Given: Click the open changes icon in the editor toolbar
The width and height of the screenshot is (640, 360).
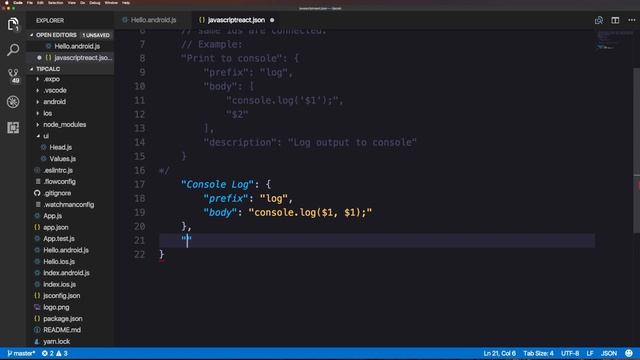Looking at the screenshot, I should coord(599,20).
